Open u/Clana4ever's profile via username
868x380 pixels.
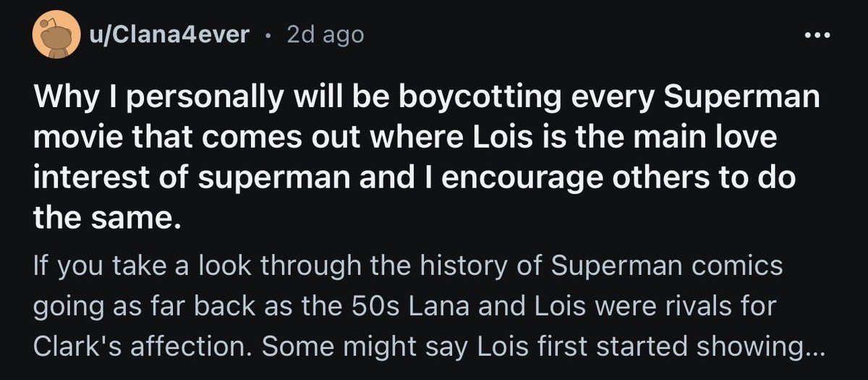(169, 35)
